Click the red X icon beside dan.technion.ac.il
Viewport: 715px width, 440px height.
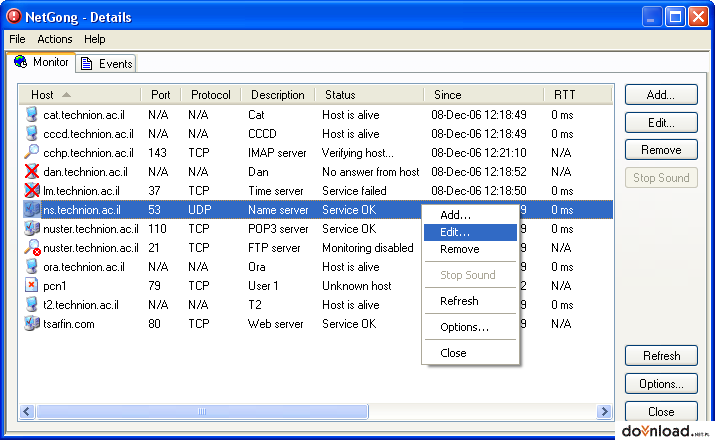click(31, 171)
